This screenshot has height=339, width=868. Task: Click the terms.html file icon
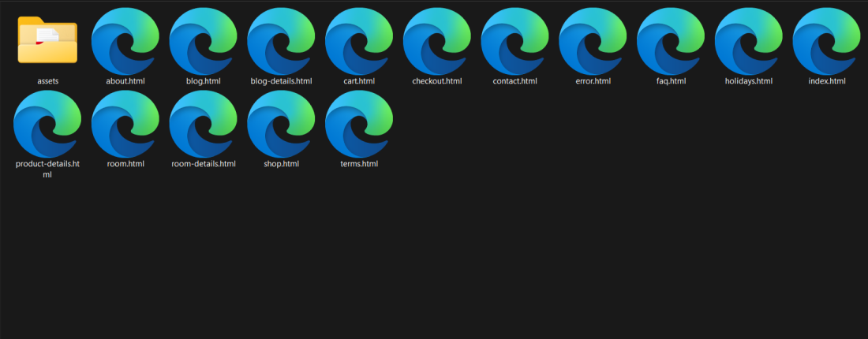point(359,124)
